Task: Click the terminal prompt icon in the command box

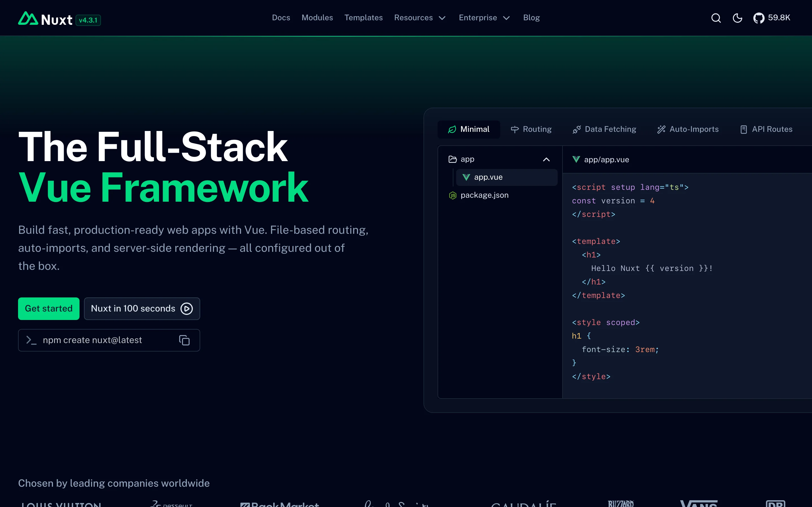Action: click(31, 340)
